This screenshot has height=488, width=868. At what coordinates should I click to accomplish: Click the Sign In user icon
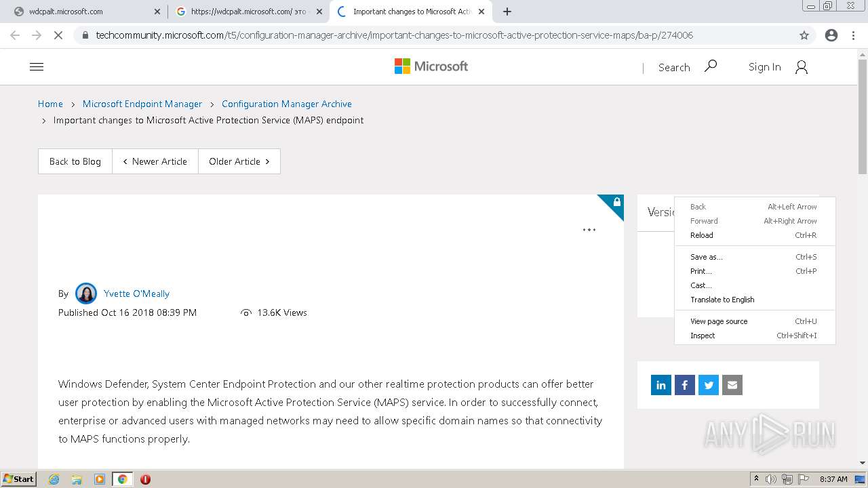point(802,66)
